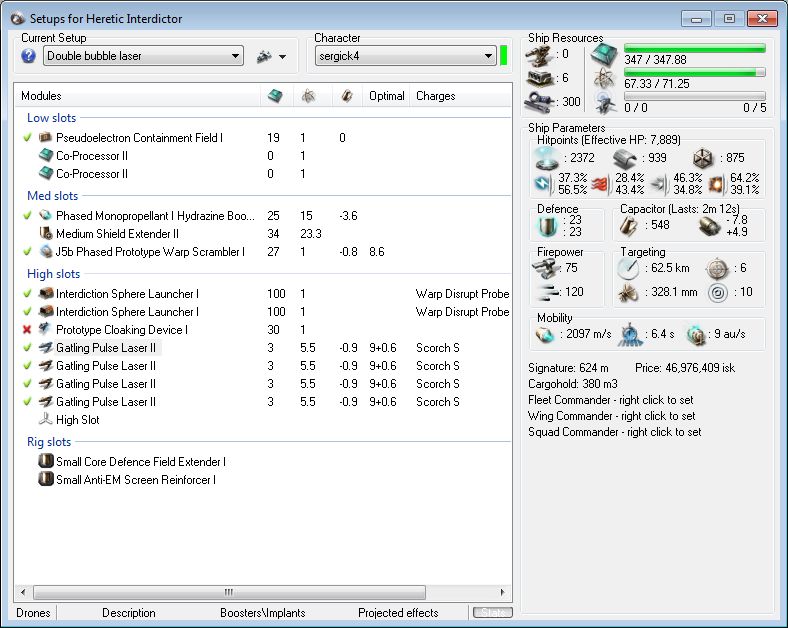
Task: Click the targeting range icon at 62.5 km
Action: tap(628, 268)
